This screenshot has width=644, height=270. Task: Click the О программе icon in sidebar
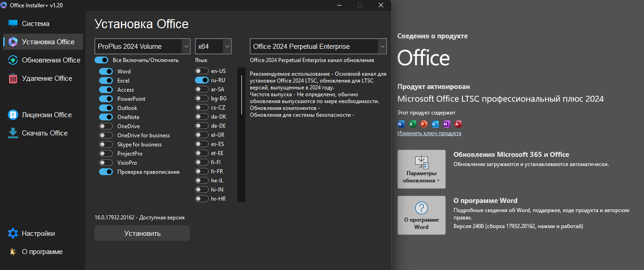(13, 252)
